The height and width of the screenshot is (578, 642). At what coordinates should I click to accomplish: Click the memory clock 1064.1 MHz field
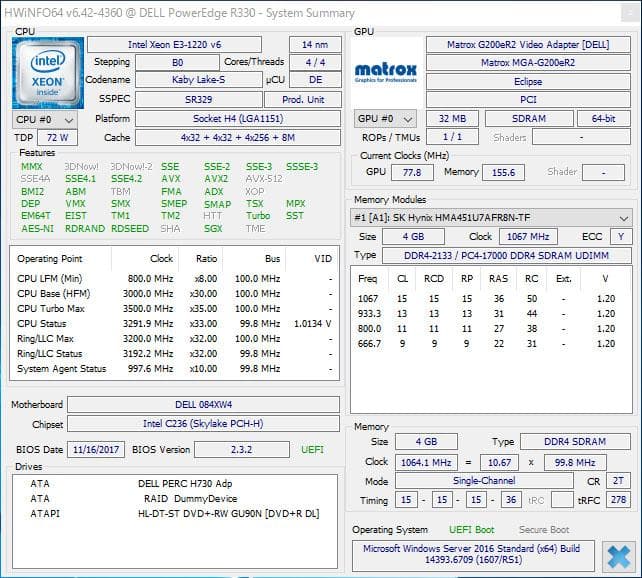426,463
